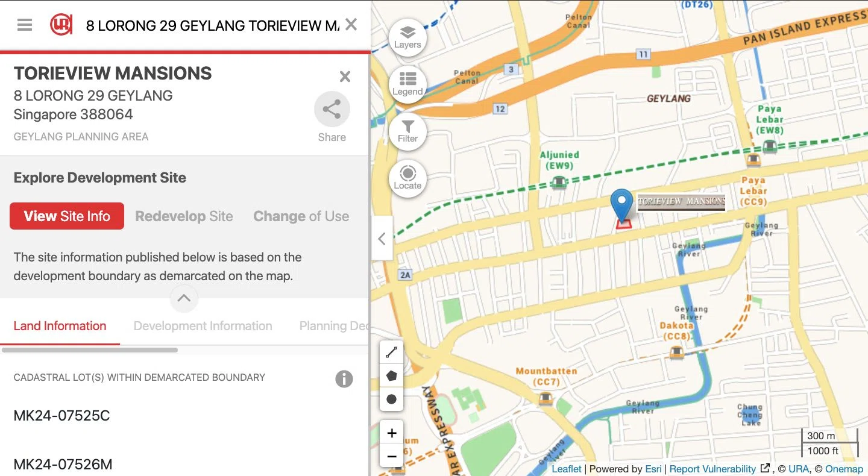Select the line measurement draw tool
This screenshot has height=476, width=868.
pyautogui.click(x=392, y=352)
